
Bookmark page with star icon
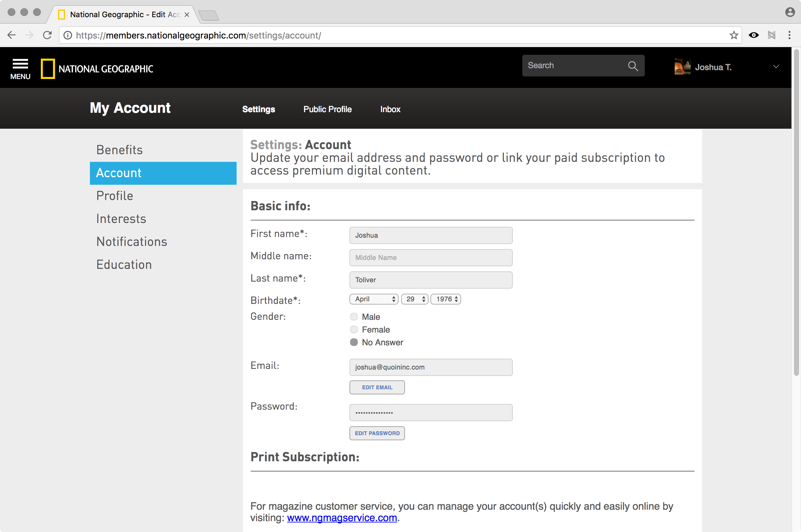click(x=734, y=35)
